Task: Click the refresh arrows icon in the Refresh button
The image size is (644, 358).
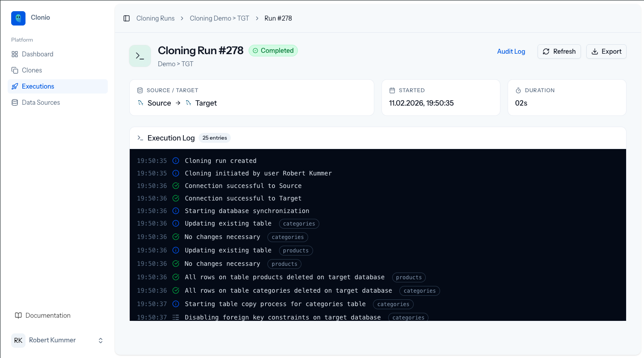Action: coord(546,51)
